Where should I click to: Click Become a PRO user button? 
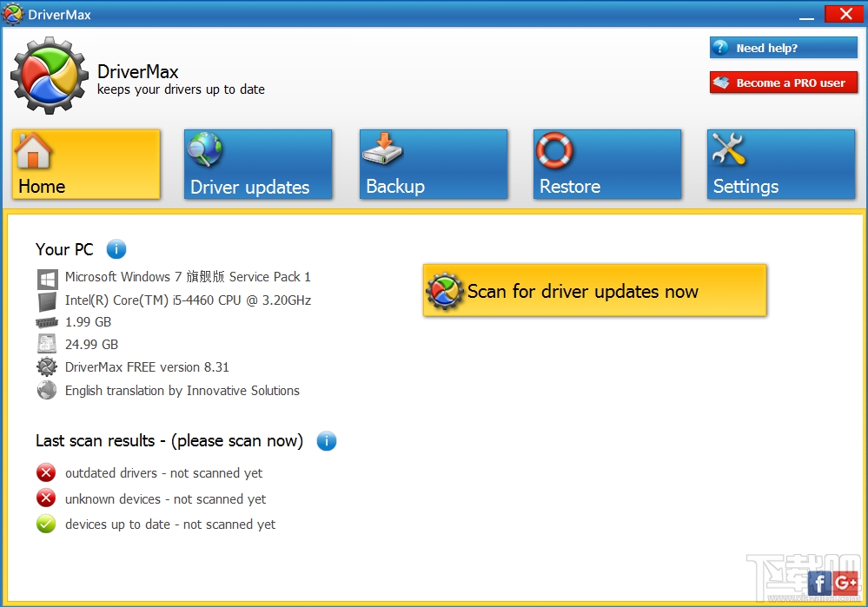coord(784,82)
